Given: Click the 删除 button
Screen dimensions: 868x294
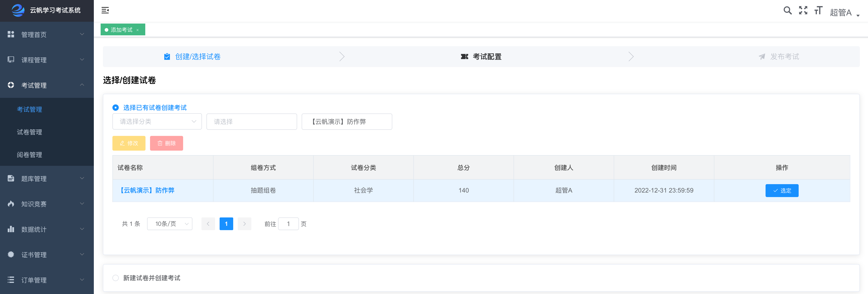Looking at the screenshot, I should tap(166, 143).
